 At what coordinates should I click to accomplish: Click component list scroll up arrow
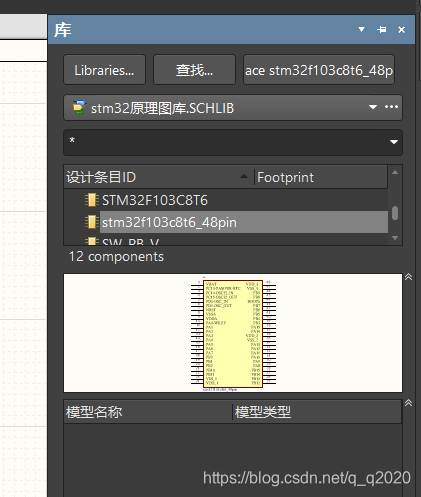(395, 173)
